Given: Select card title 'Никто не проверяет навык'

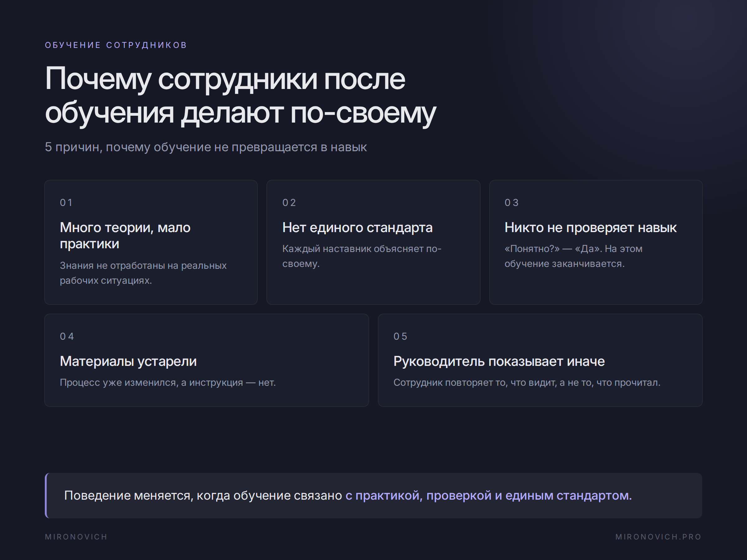Looking at the screenshot, I should 590,228.
